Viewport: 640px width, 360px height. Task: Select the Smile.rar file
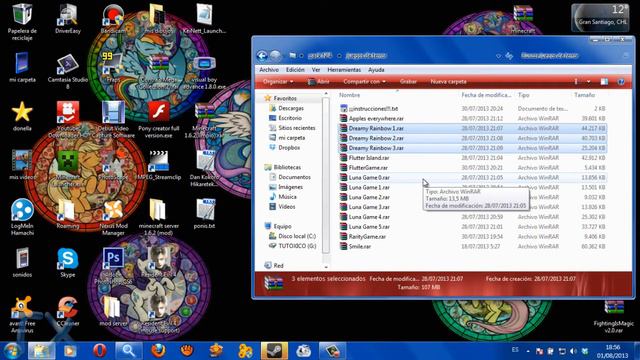point(472,247)
